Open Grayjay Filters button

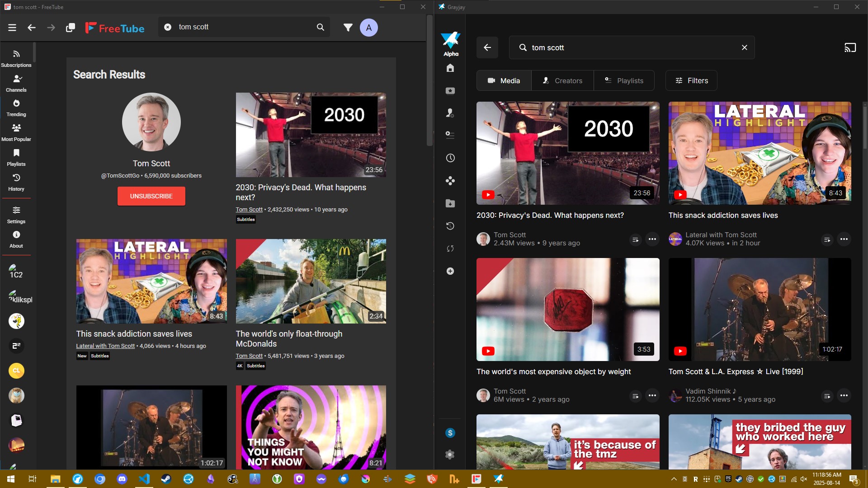691,80
